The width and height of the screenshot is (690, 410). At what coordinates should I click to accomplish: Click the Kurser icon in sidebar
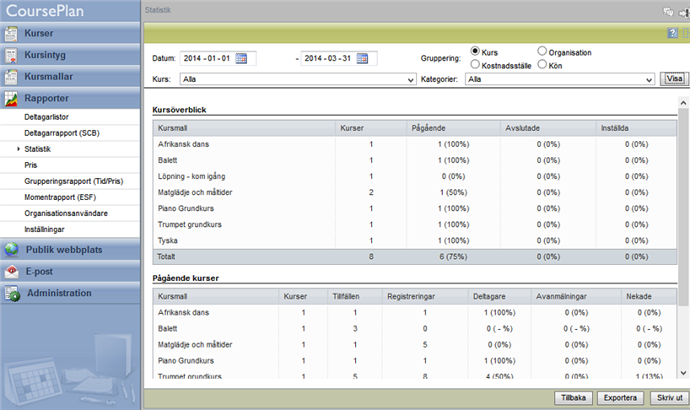tap(12, 34)
